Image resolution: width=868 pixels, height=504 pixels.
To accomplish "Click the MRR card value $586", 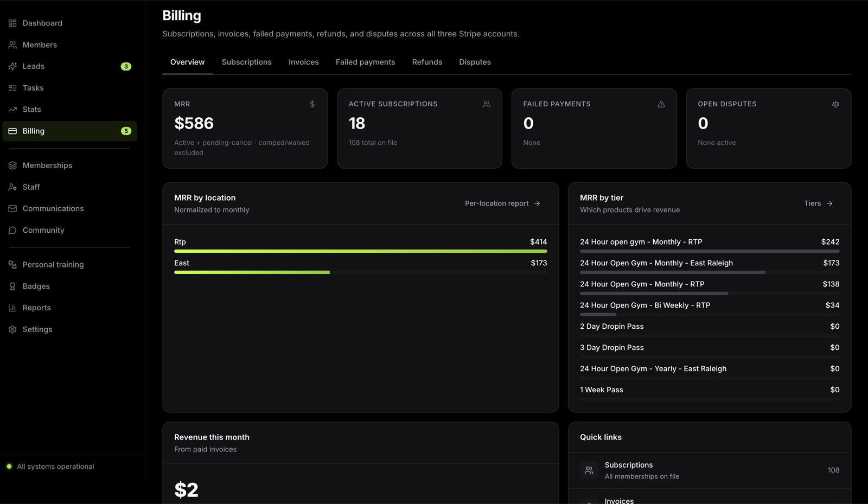I will click(194, 124).
